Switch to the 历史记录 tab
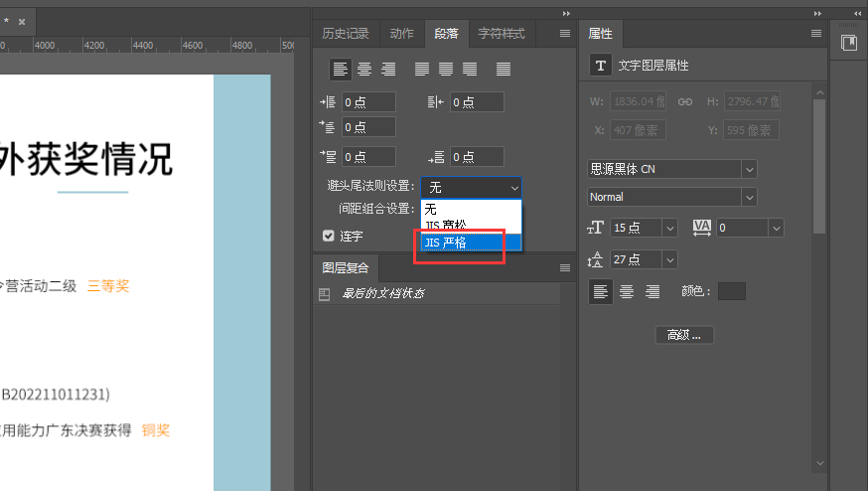Screen dimensions: 868x491 pos(345,34)
